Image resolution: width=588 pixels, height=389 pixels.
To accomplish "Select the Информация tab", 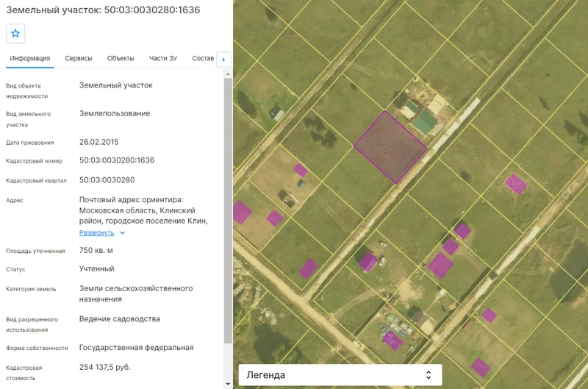I will (x=30, y=59).
